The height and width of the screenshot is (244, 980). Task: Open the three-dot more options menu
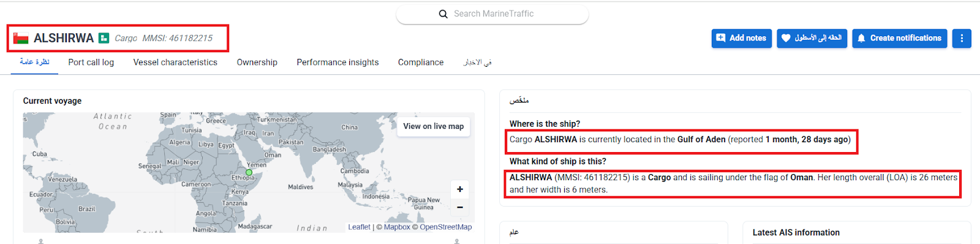coord(962,38)
